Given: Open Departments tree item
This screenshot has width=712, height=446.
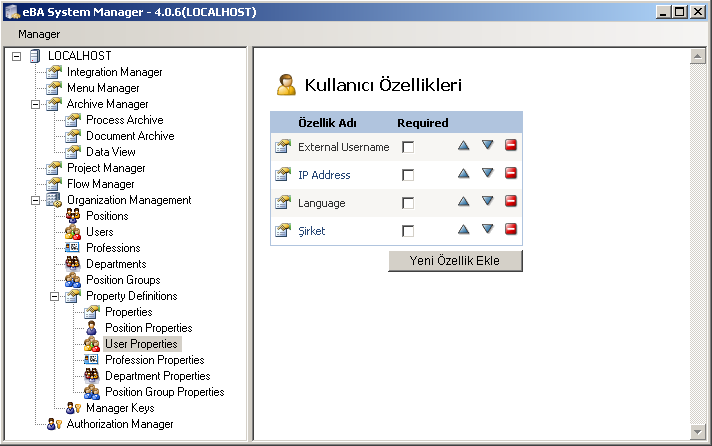Looking at the screenshot, I should tap(116, 264).
